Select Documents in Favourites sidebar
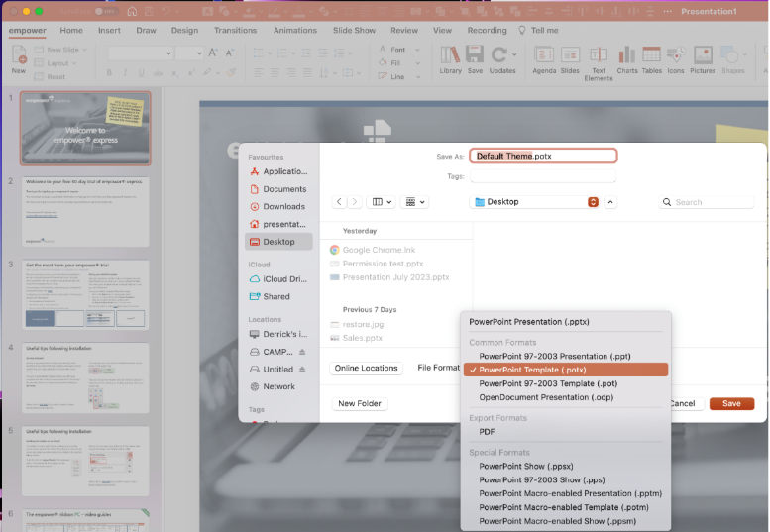770x532 pixels. tap(278, 189)
